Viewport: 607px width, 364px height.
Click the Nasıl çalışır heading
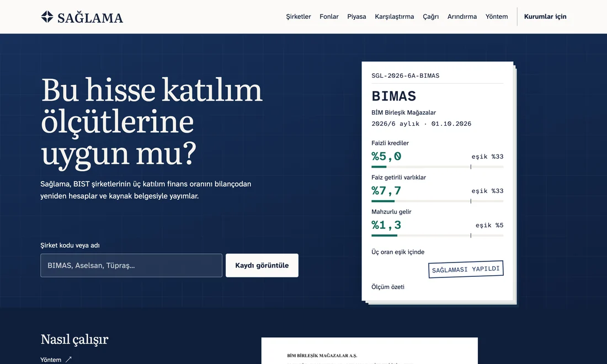pos(74,339)
